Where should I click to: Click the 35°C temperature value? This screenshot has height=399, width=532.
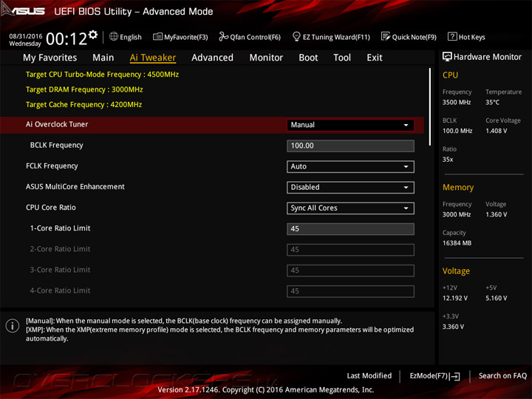(x=492, y=102)
